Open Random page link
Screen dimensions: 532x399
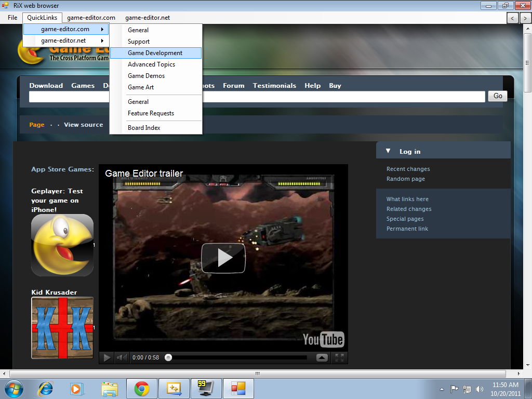point(406,179)
